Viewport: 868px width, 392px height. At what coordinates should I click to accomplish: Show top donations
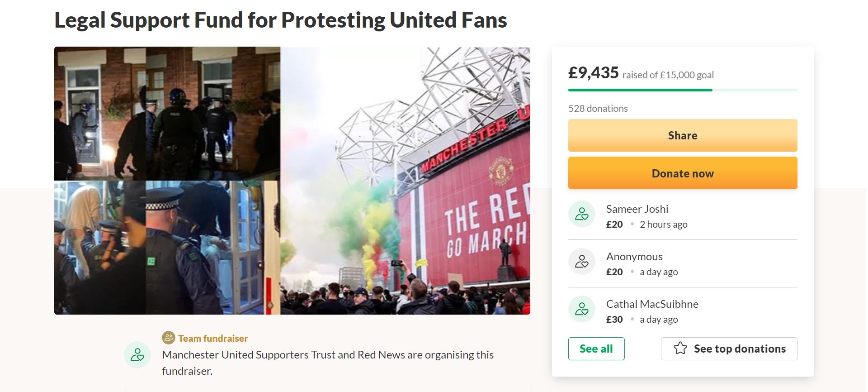(739, 349)
